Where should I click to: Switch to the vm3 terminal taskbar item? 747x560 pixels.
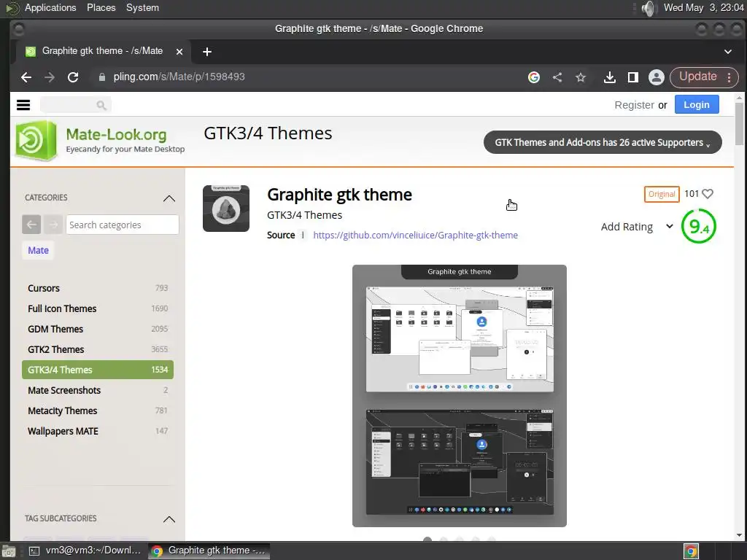pos(86,551)
